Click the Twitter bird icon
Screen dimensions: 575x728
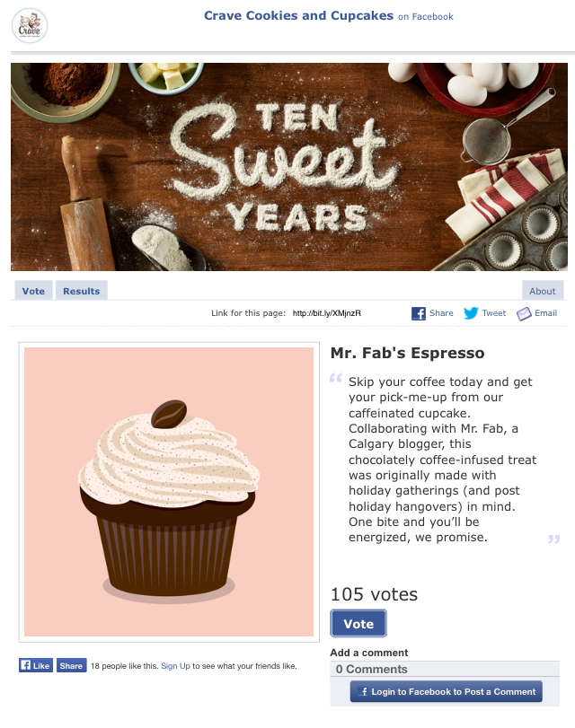click(471, 313)
